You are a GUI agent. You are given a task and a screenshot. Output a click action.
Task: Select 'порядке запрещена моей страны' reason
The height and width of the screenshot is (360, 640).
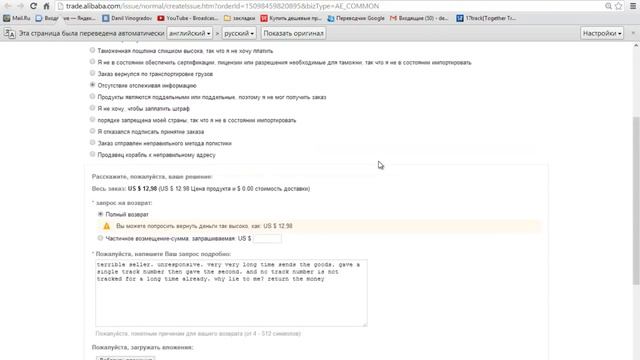tap(93, 120)
